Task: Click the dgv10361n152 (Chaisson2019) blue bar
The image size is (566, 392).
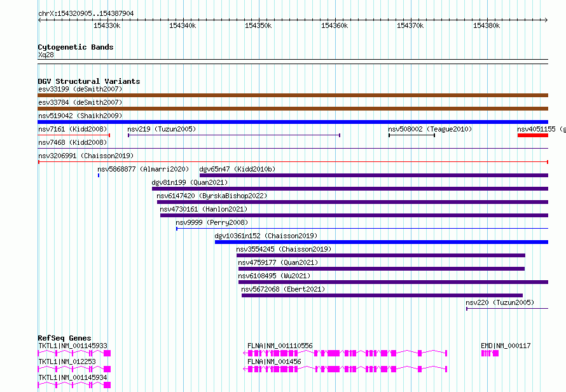Action: coord(381,242)
